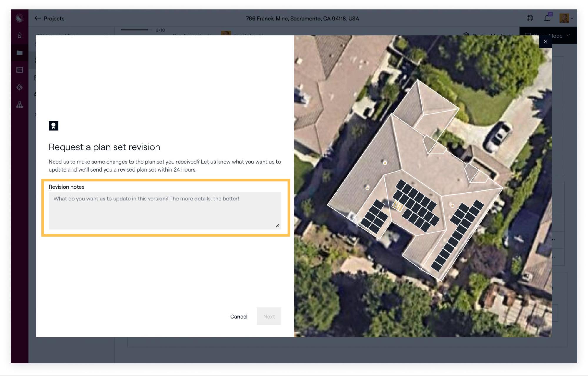
Task: Open the leads person icon in the sidebar
Action: 19,35
